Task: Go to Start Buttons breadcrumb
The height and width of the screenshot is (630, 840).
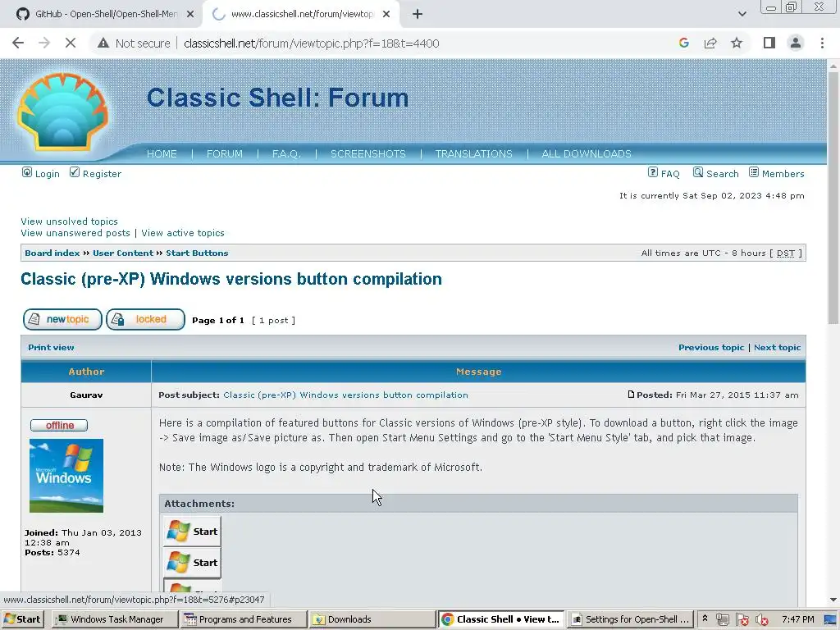Action: pos(197,253)
